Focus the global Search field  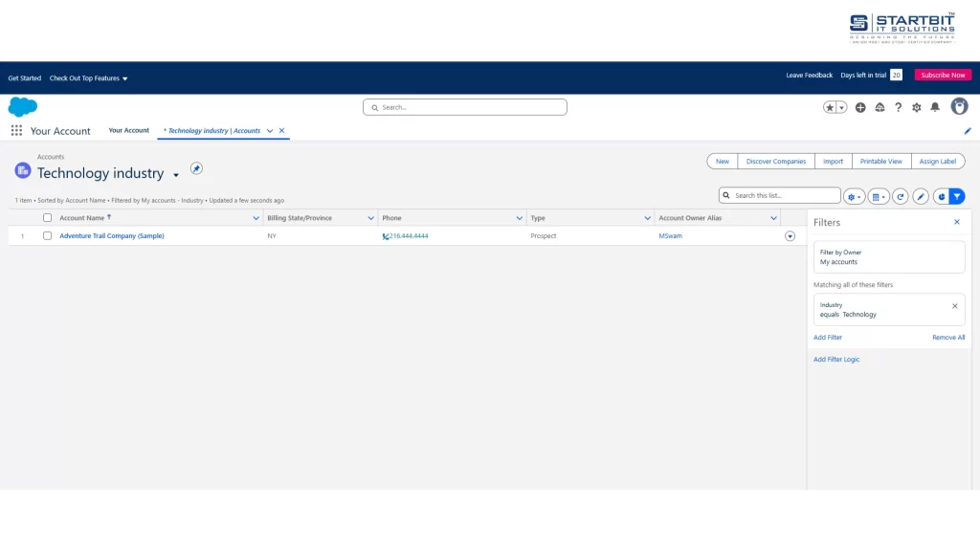(x=464, y=107)
